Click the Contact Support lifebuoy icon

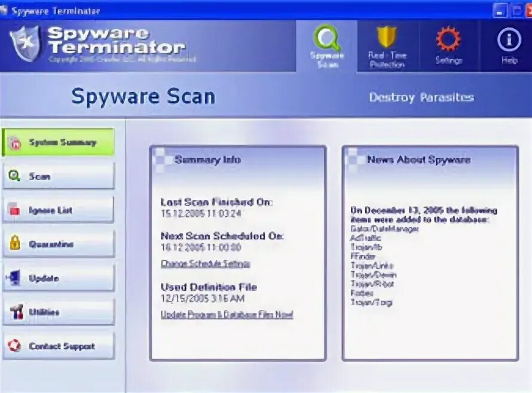(14, 346)
